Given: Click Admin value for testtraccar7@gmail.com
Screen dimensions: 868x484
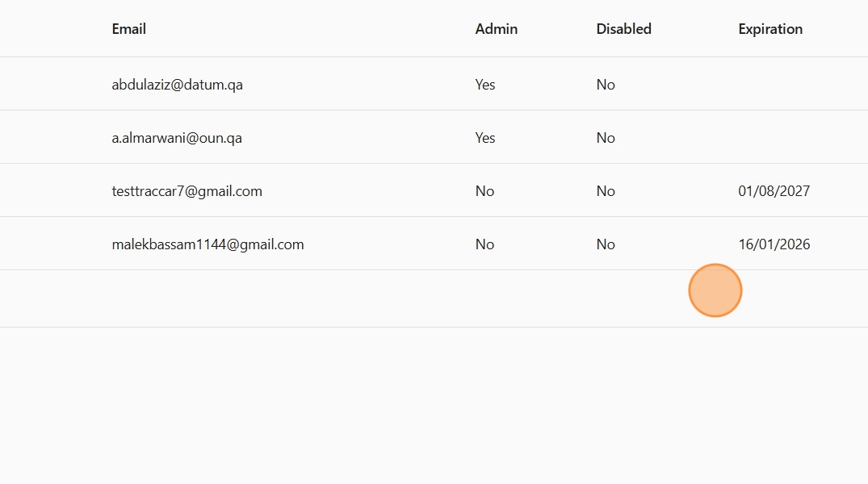Looking at the screenshot, I should (x=484, y=191).
